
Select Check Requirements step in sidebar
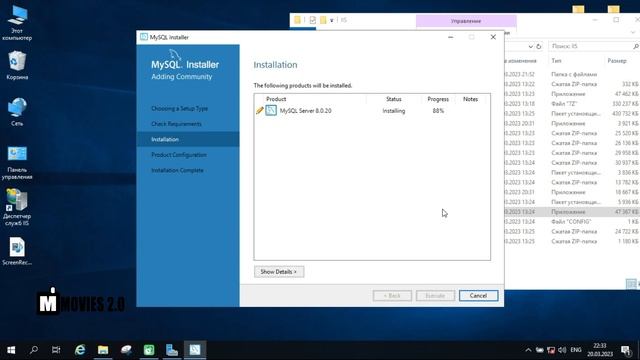(176, 124)
